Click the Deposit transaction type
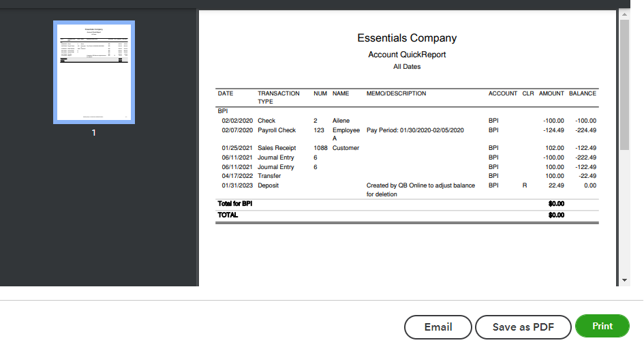 click(269, 185)
